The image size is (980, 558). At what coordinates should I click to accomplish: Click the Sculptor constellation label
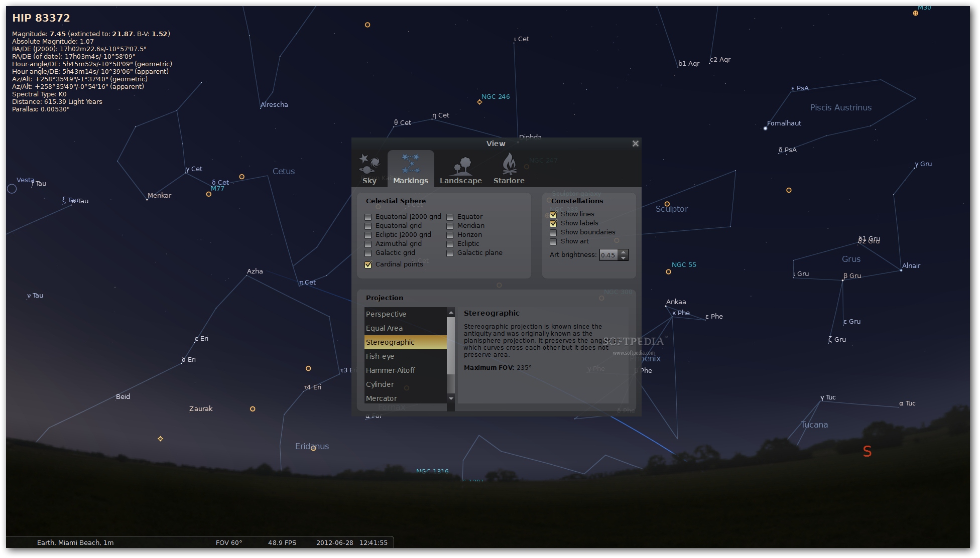coord(672,209)
